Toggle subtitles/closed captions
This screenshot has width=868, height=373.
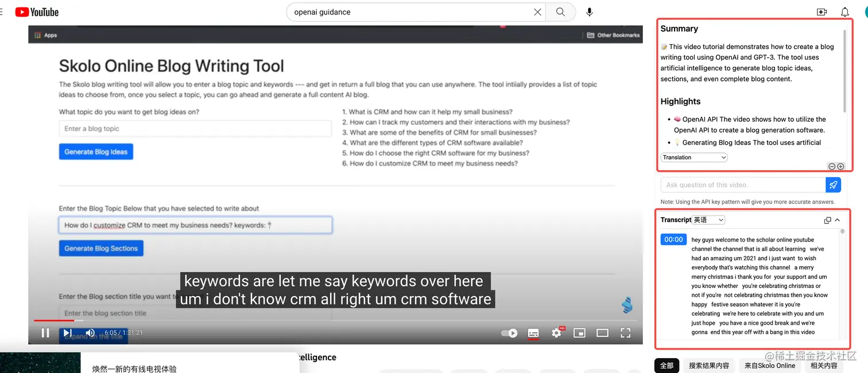tap(533, 333)
